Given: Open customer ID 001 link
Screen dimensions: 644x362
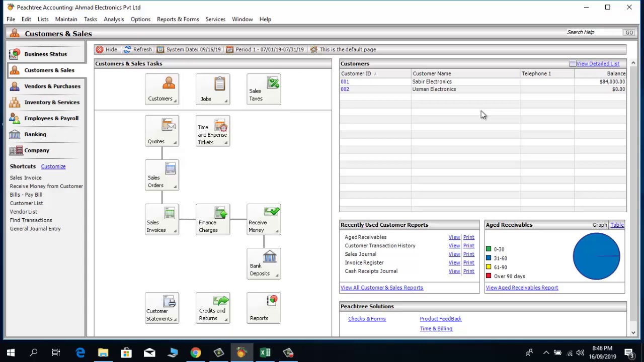Looking at the screenshot, I should [x=345, y=81].
